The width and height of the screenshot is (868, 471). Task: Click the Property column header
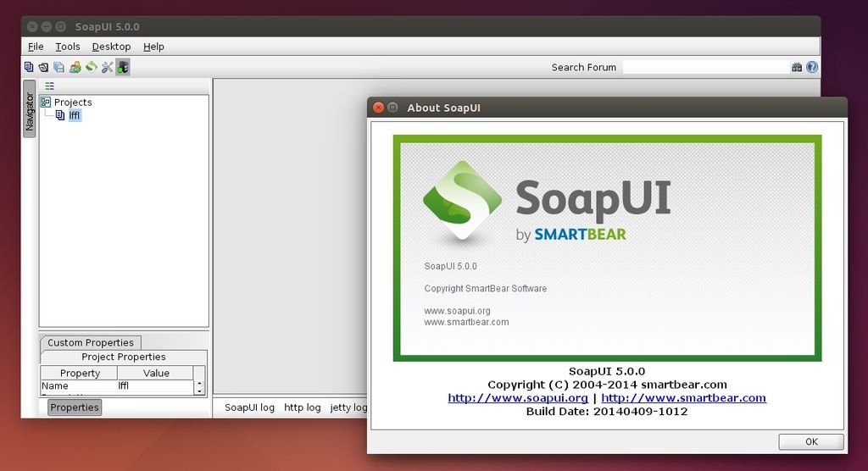[79, 373]
